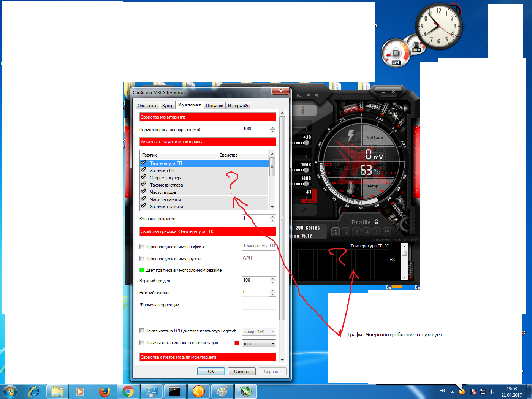The image size is (532, 399).
Task: Switch to the Кулер tab
Action: tap(168, 106)
